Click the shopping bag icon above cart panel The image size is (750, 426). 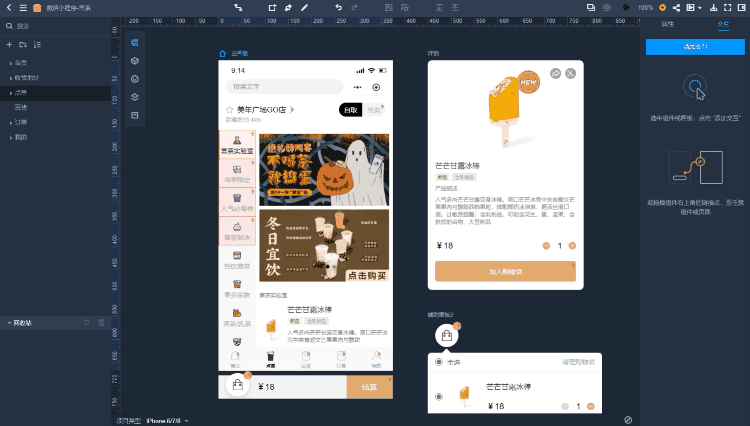coord(447,336)
